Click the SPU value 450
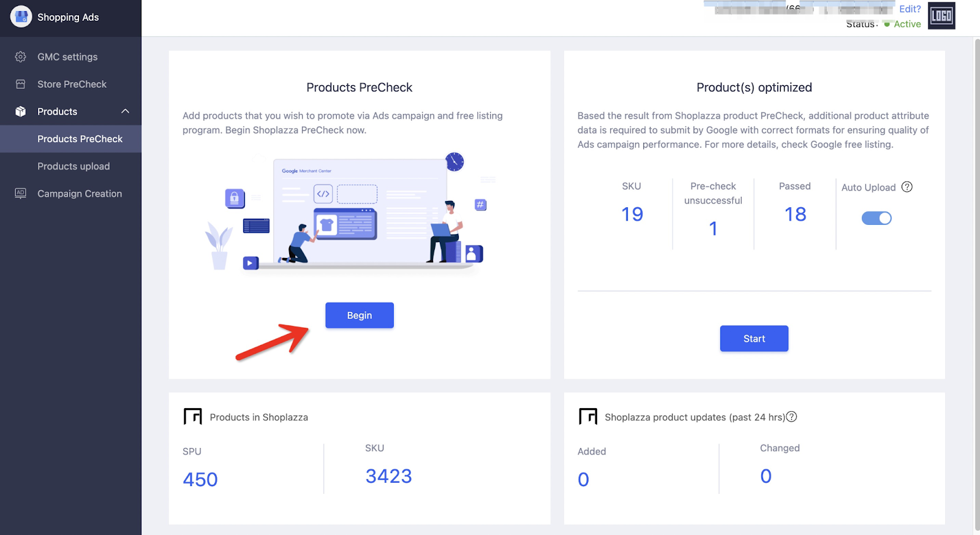This screenshot has height=535, width=980. 200,479
